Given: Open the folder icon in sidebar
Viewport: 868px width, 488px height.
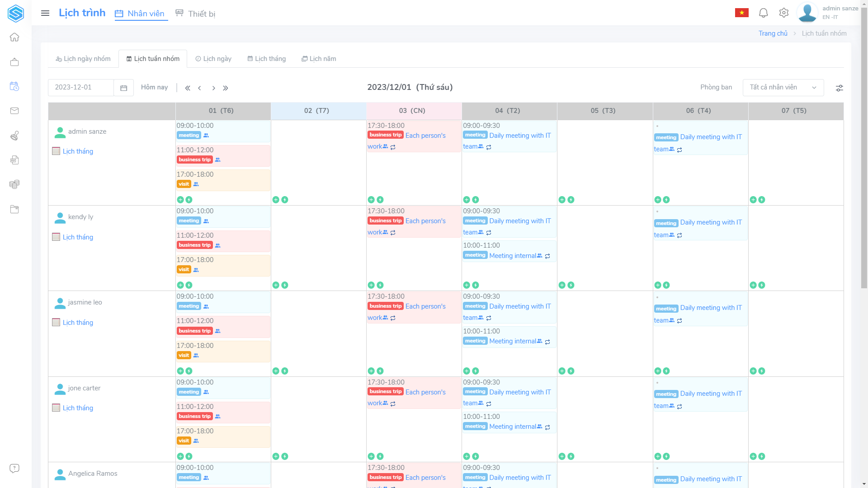Looking at the screenshot, I should [14, 209].
